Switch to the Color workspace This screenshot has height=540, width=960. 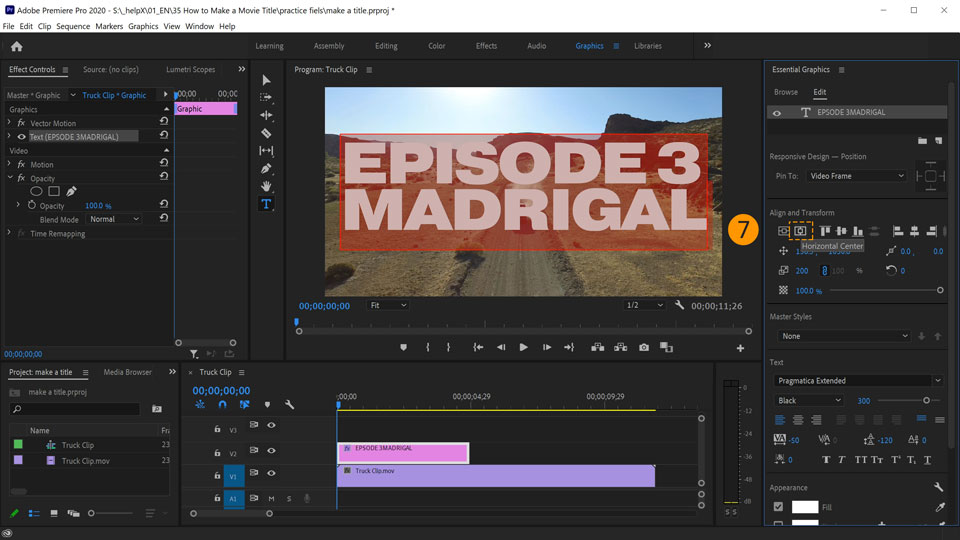click(437, 46)
